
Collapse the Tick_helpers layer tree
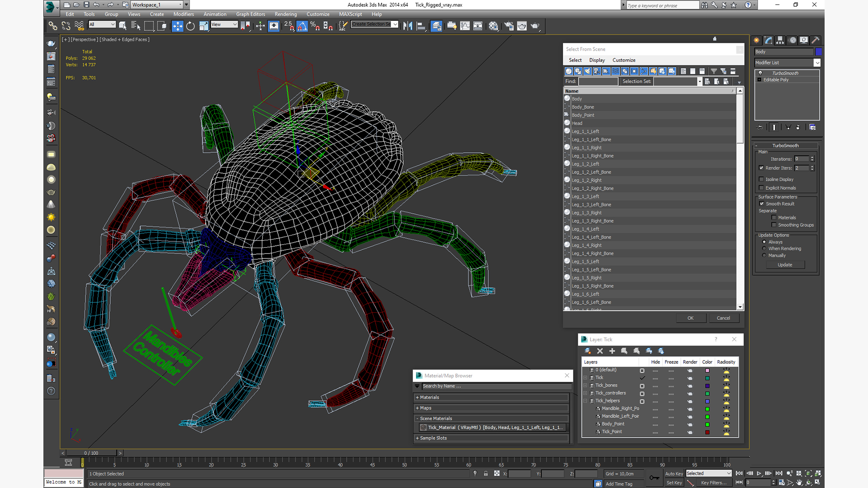[x=585, y=401]
